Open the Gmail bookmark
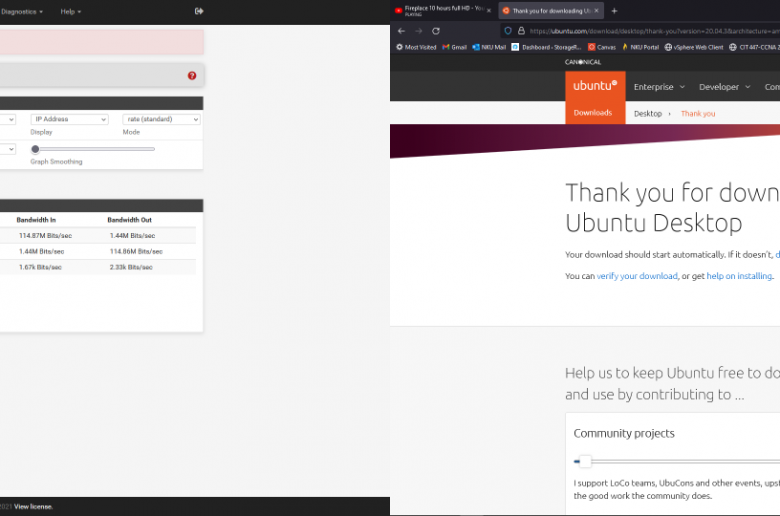Screen dimensions: 780x516 point(454,47)
